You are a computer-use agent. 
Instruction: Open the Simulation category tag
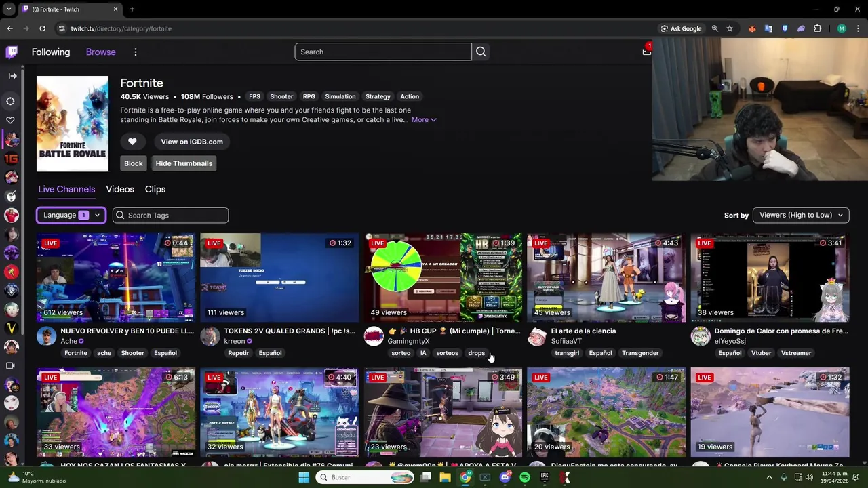pos(340,96)
